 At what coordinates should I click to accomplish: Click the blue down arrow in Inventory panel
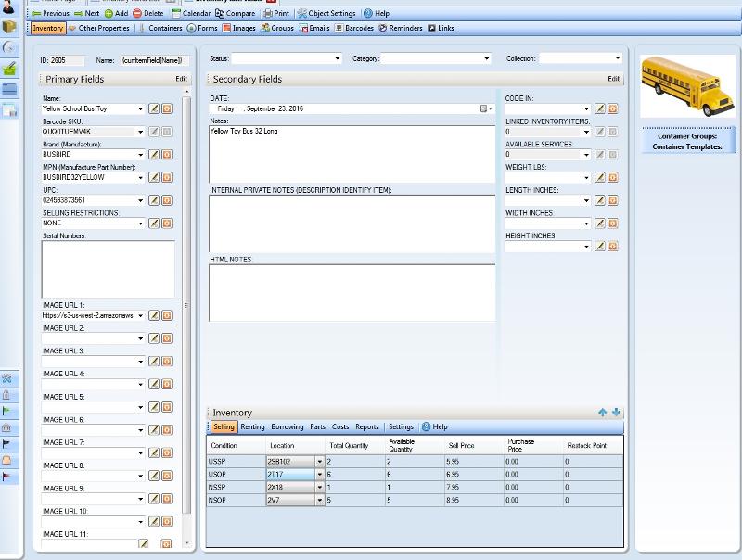pos(616,413)
